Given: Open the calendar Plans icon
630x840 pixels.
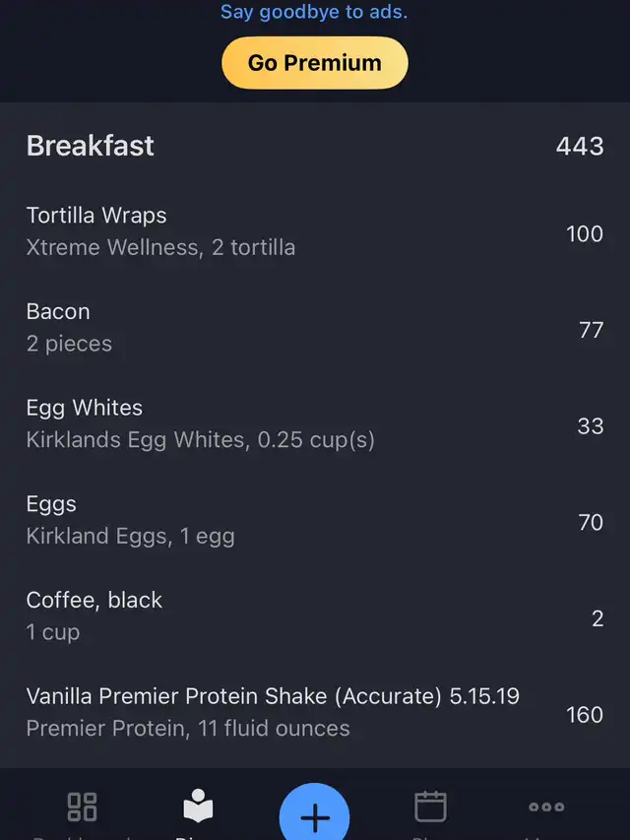Looking at the screenshot, I should click(431, 806).
